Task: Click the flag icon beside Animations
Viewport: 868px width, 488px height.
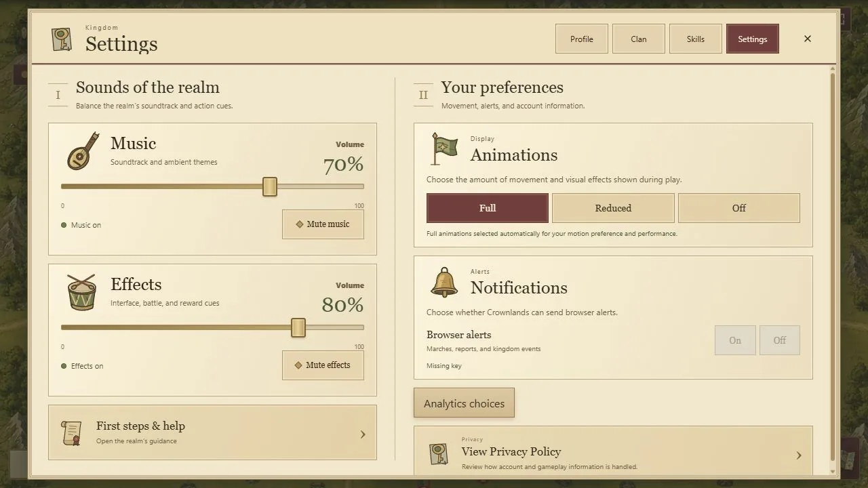Action: [x=445, y=148]
